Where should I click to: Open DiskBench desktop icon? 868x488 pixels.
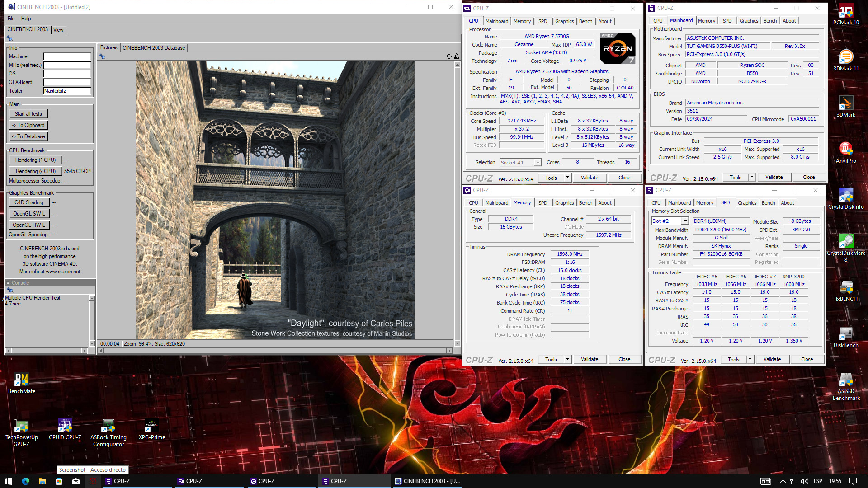click(846, 337)
